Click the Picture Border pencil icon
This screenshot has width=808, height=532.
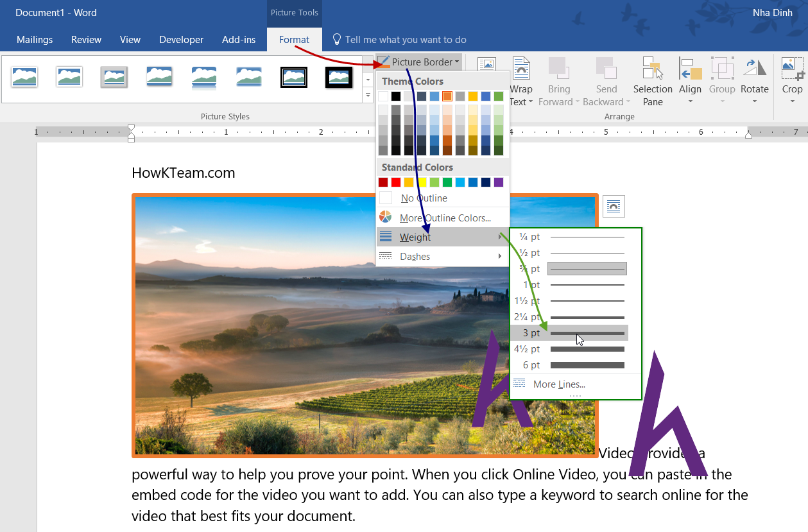(383, 62)
